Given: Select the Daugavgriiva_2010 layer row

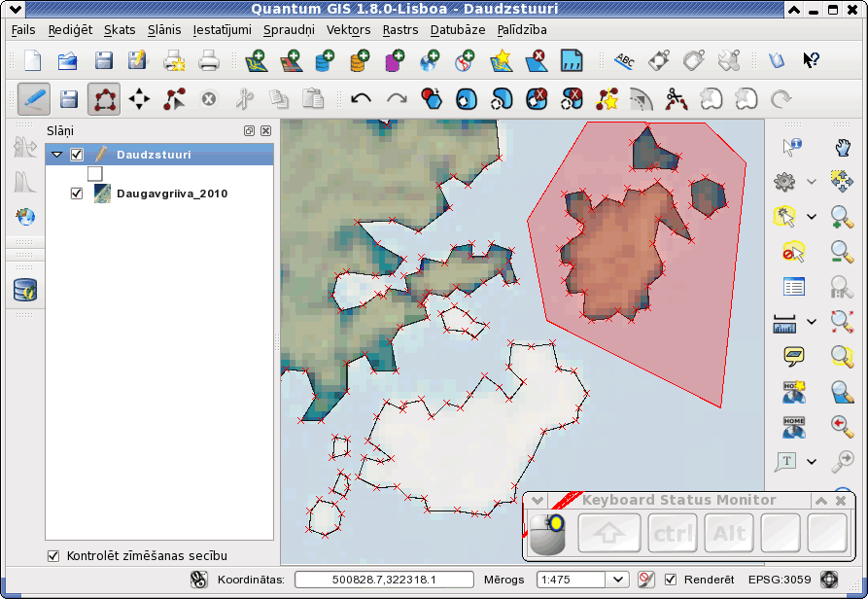Looking at the screenshot, I should pyautogui.click(x=159, y=194).
